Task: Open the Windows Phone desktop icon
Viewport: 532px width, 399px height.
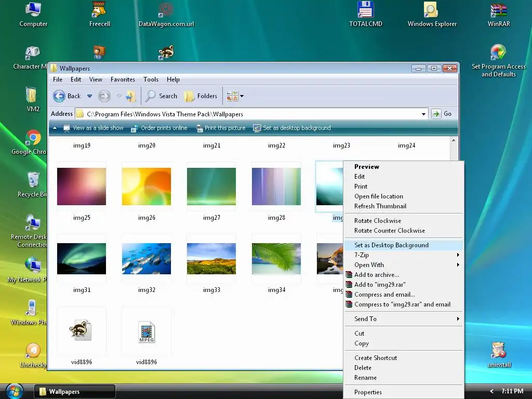Action: click(29, 313)
